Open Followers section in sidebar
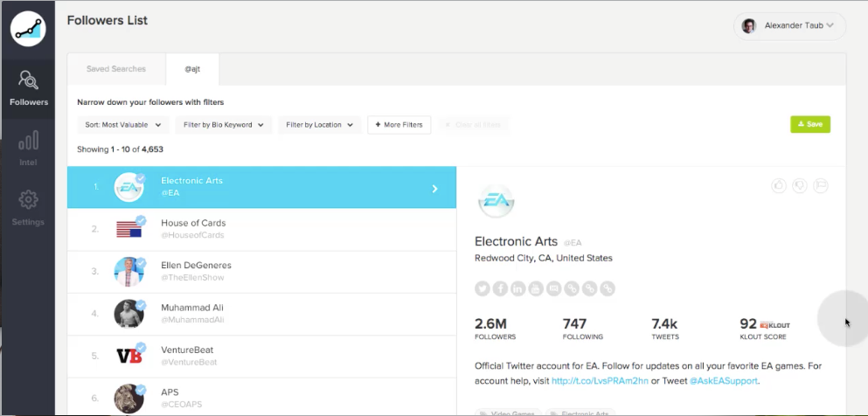Viewport: 868px width, 416px height. pos(28,88)
